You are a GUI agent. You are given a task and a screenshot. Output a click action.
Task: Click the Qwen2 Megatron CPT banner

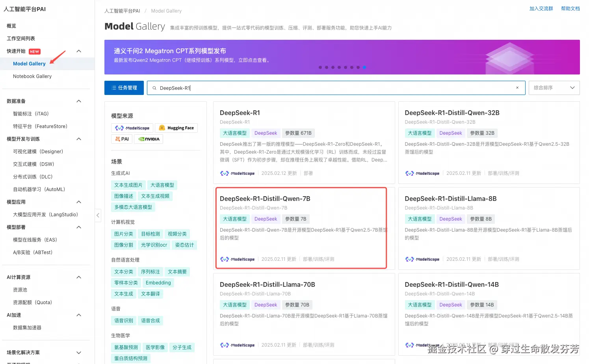tap(342, 57)
